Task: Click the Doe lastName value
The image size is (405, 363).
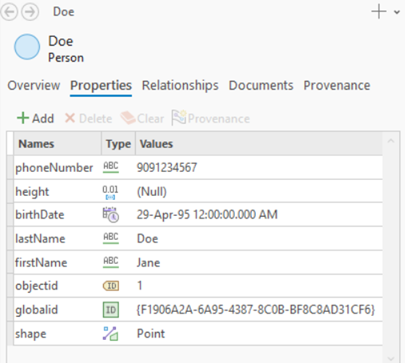Action: [148, 239]
